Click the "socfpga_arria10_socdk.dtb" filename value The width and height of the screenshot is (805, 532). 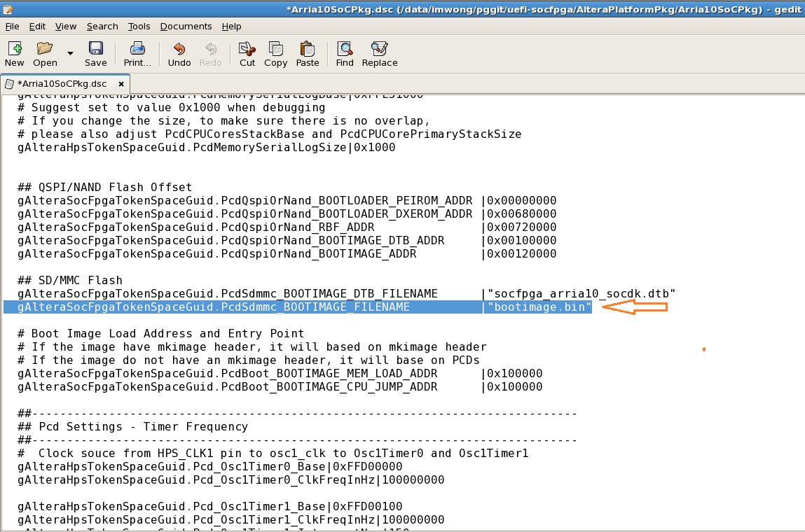(582, 293)
